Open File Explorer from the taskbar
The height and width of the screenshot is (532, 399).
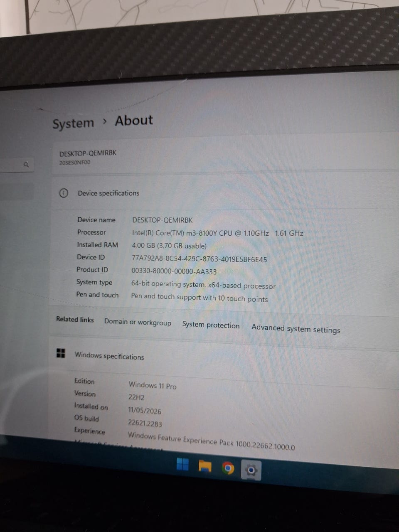click(x=205, y=466)
